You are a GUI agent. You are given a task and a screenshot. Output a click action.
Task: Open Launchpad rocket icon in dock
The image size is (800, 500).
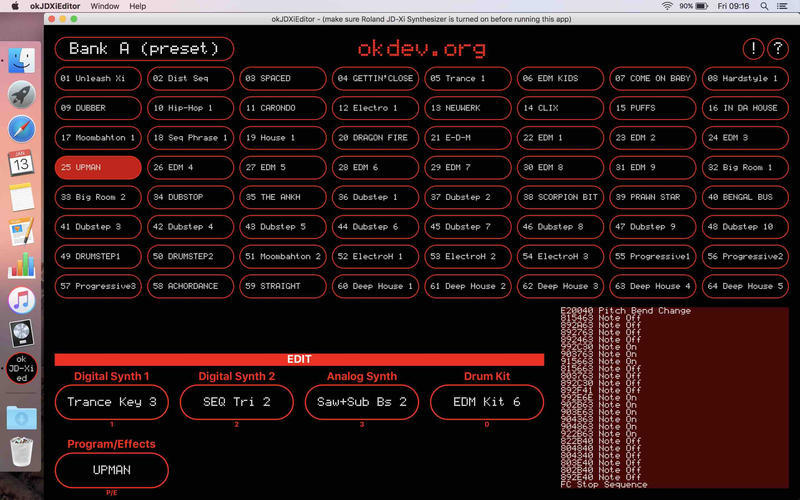coord(21,94)
